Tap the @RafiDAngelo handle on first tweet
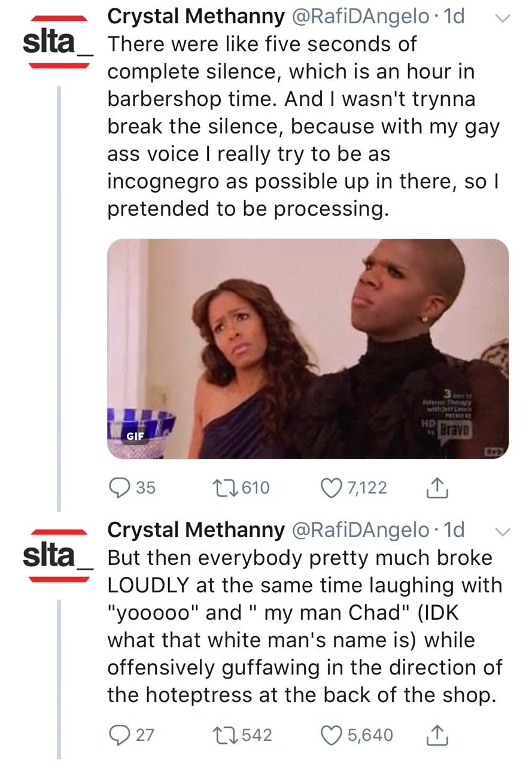 (x=360, y=17)
